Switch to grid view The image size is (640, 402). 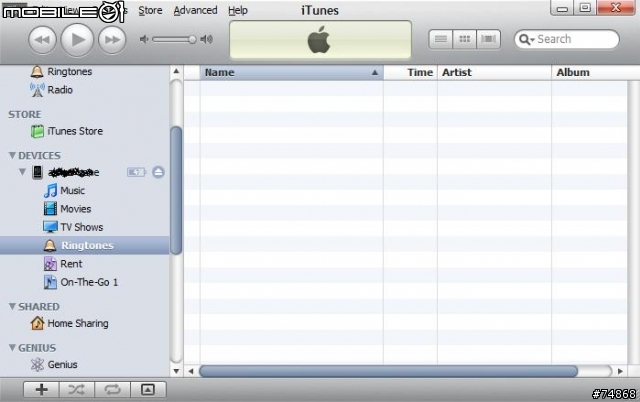click(x=464, y=39)
